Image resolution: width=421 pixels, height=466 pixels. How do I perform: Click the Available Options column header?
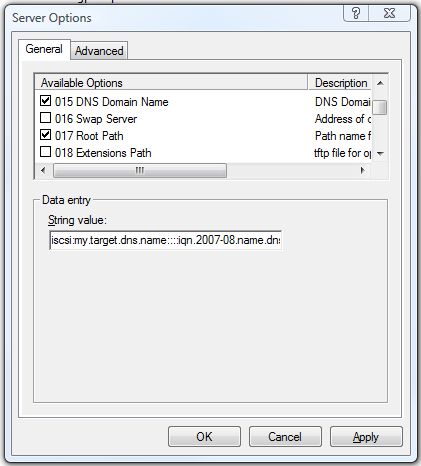tap(171, 83)
